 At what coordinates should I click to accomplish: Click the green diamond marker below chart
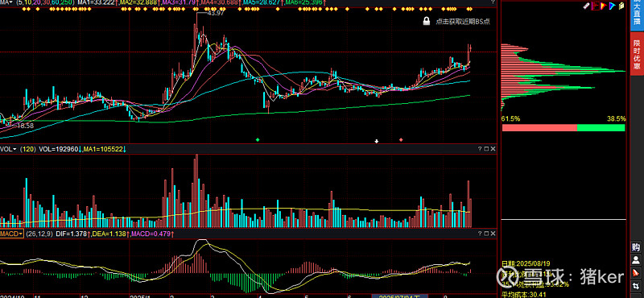point(258,140)
